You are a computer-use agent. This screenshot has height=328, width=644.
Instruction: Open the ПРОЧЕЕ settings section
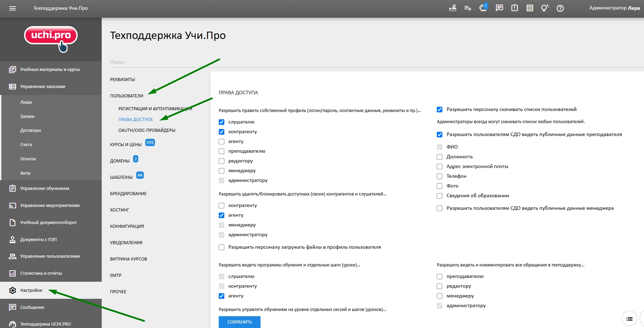[x=118, y=292]
